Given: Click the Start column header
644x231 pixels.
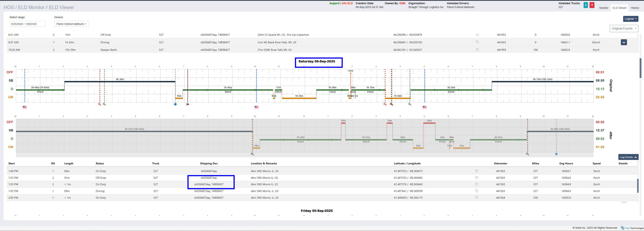Looking at the screenshot, I should click(11, 163).
